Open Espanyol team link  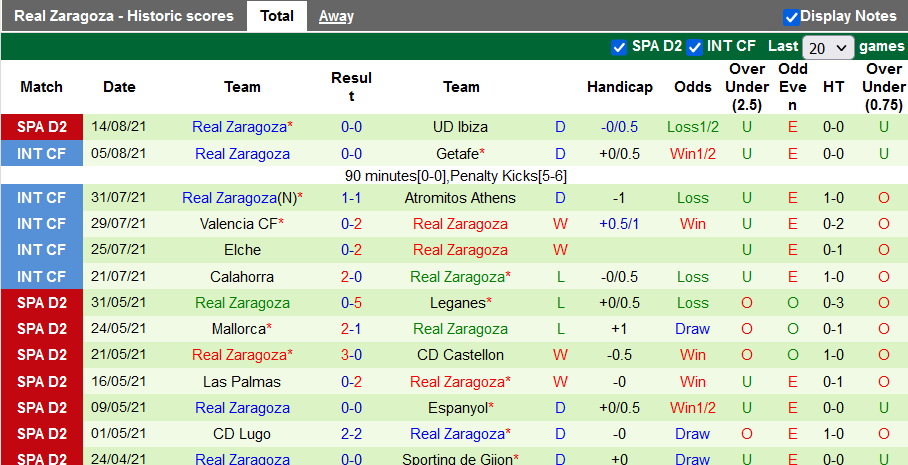pyautogui.click(x=457, y=408)
